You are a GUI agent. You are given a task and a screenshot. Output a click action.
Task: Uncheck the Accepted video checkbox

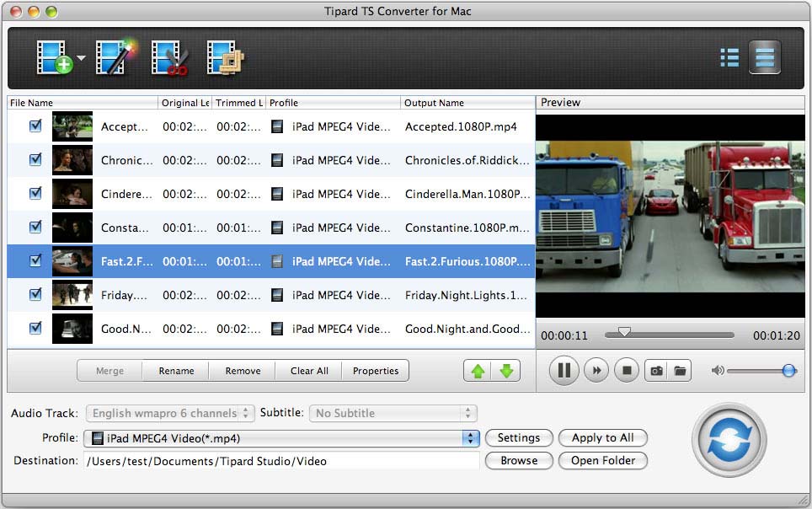click(35, 126)
